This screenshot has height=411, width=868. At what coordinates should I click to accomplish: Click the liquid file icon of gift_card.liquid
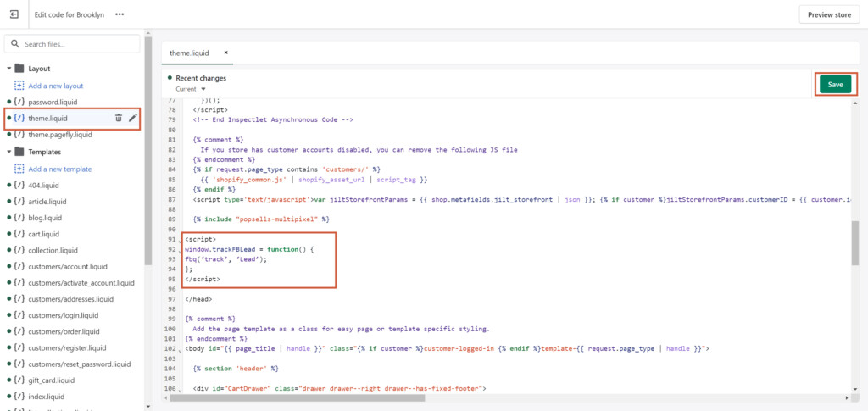click(19, 380)
